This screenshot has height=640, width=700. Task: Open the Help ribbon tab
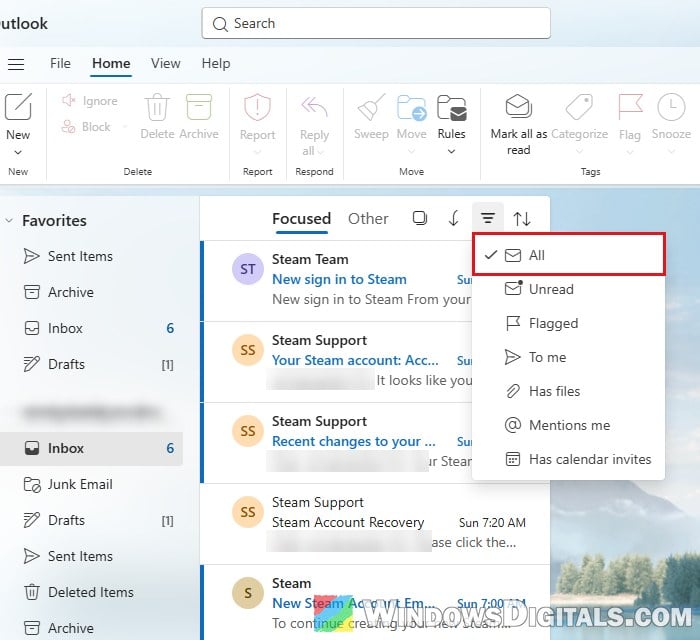[216, 63]
